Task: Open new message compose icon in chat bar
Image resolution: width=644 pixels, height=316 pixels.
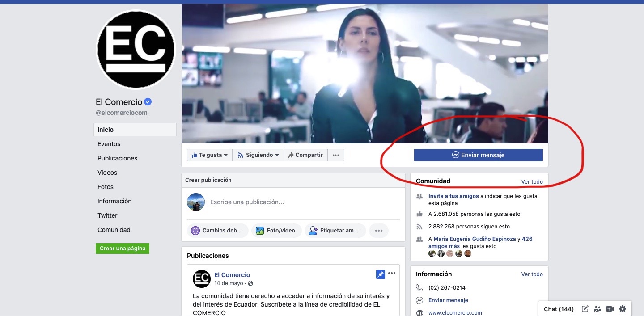Action: pos(585,309)
